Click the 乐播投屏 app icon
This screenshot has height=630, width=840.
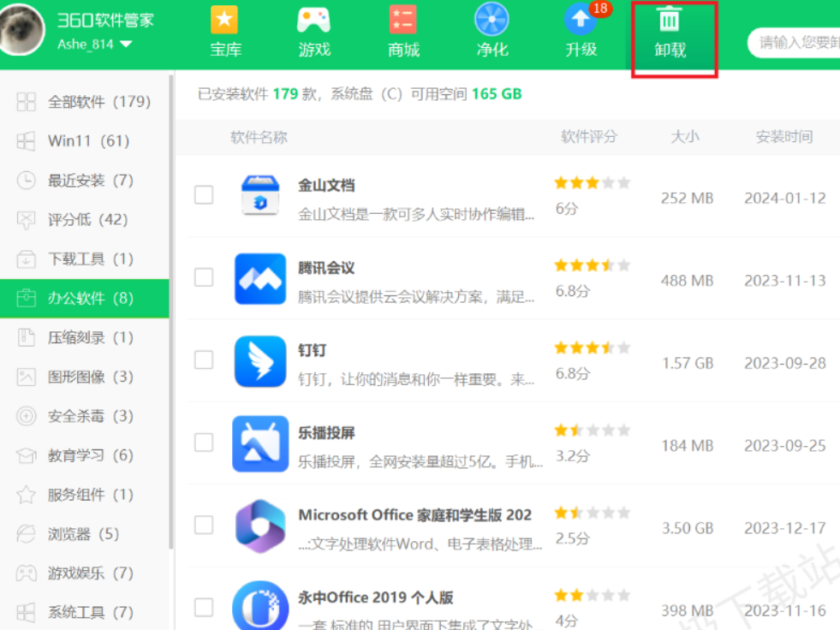point(260,443)
